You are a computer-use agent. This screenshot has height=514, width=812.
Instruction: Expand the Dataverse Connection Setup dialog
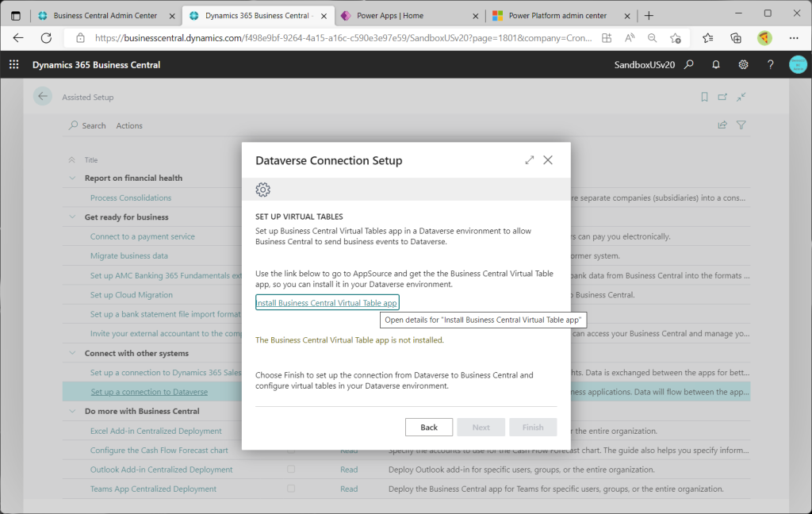[x=529, y=160]
